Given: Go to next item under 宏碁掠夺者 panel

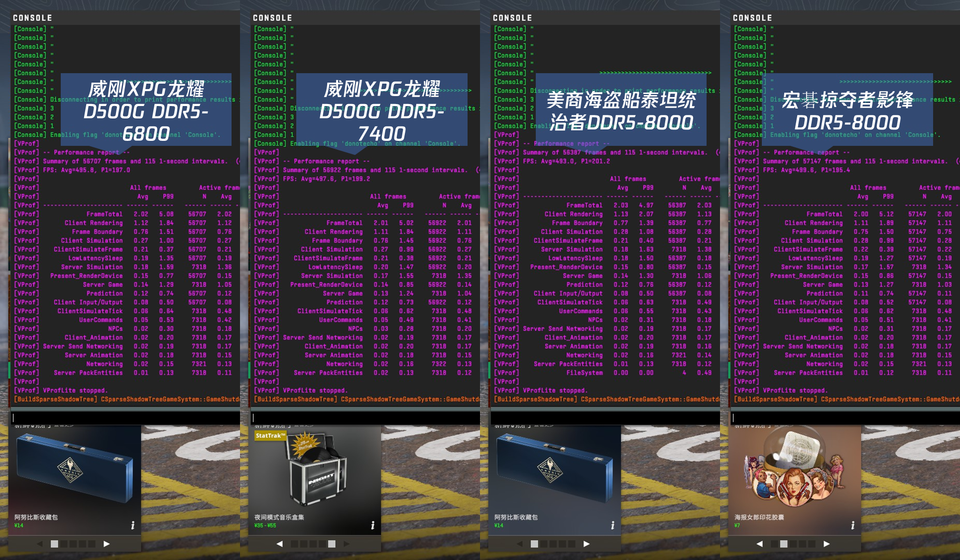Looking at the screenshot, I should [x=826, y=544].
